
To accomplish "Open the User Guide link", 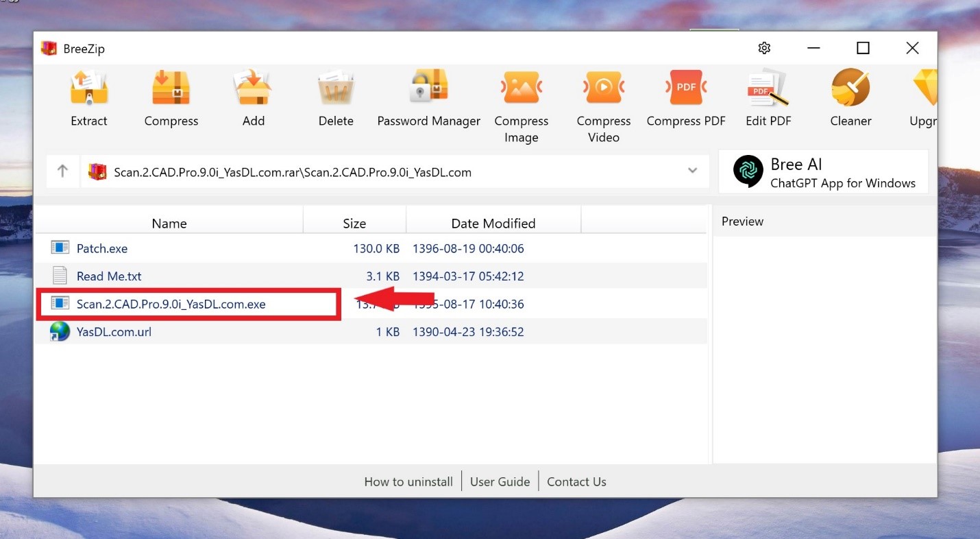I will 500,481.
